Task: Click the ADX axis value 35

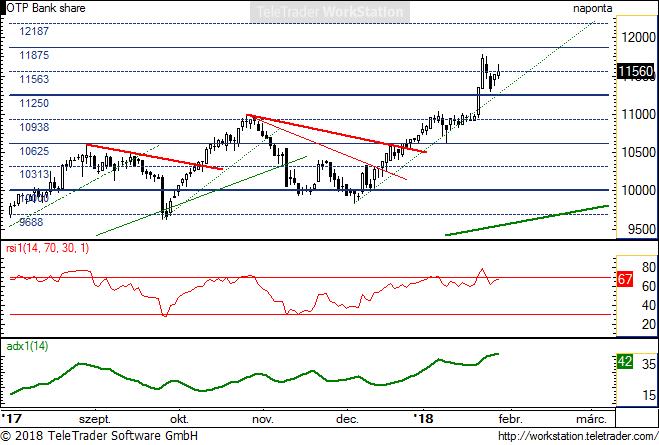Action: 648,364
